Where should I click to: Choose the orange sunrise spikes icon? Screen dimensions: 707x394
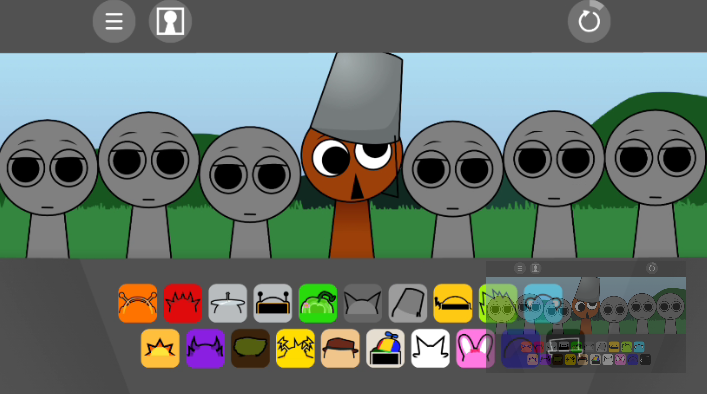[160, 348]
